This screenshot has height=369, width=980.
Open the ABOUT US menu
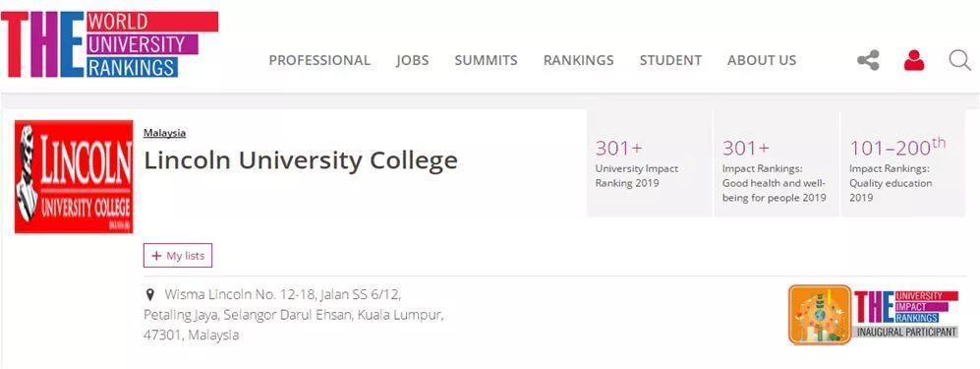tap(761, 60)
